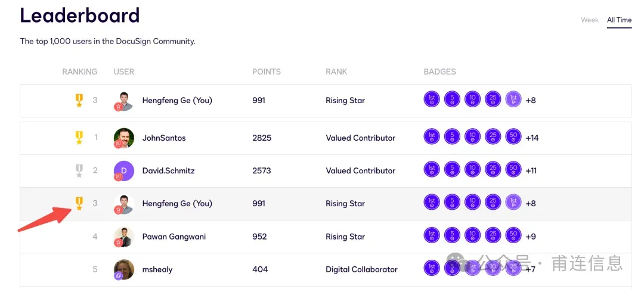Expand JohnSantos's +14 additional badges
This screenshot has height=289, width=644.
tap(532, 138)
